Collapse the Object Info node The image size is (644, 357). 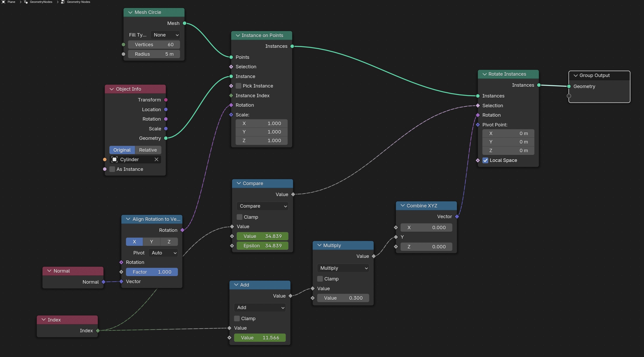pos(112,89)
